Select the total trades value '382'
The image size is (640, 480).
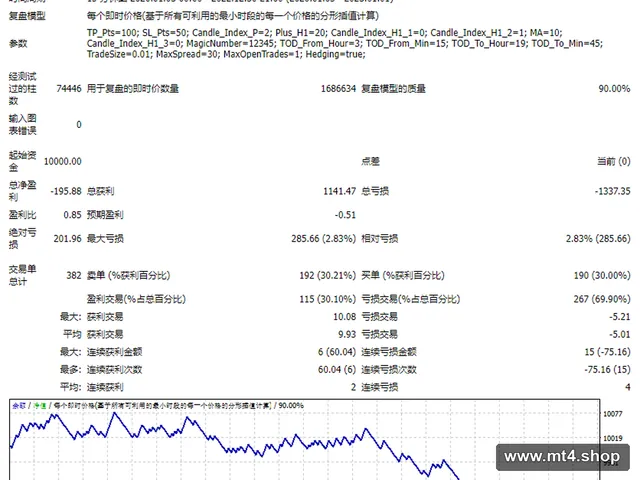click(74, 275)
